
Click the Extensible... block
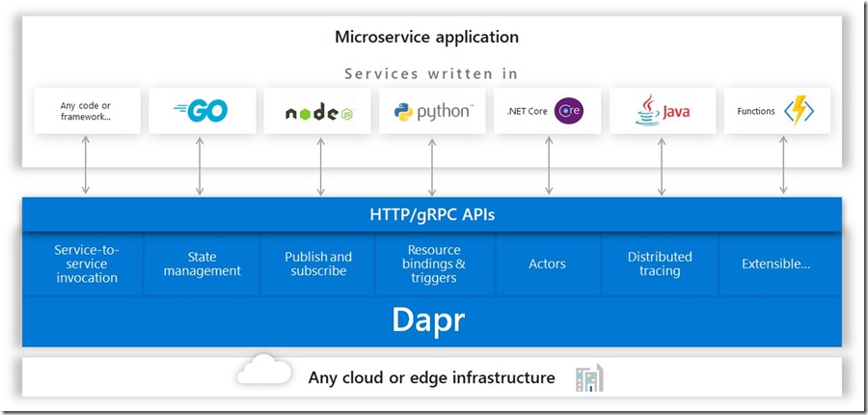pyautogui.click(x=776, y=263)
